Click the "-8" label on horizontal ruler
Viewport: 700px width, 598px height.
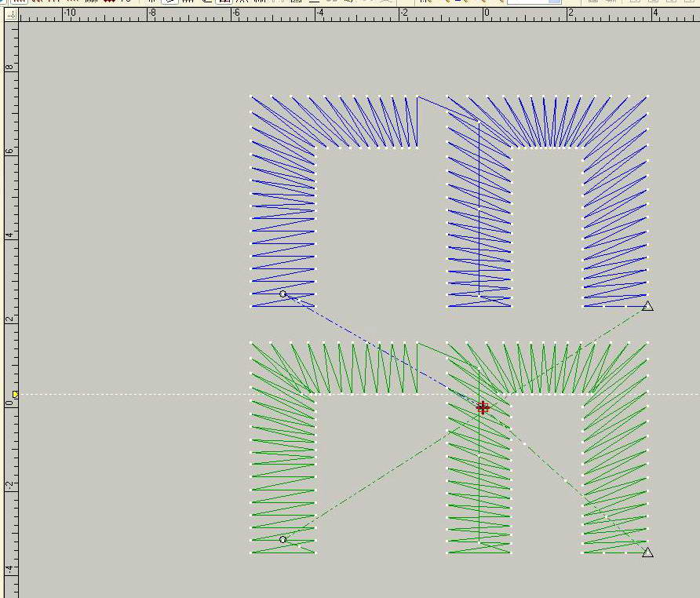[152, 13]
